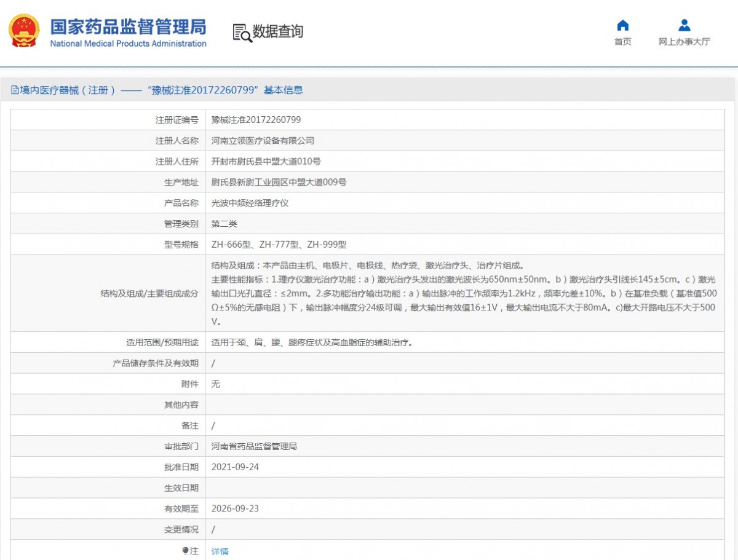Click the bullet icon beside 注

click(185, 551)
